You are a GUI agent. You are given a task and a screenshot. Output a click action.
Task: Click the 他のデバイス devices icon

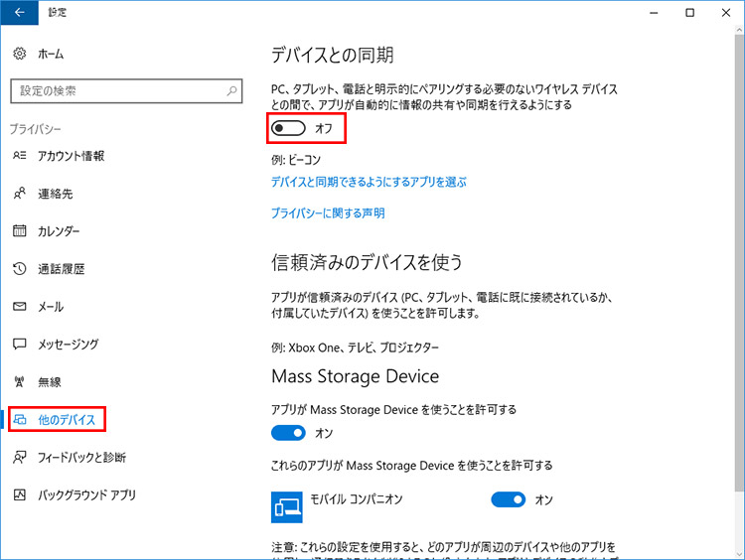coord(20,419)
